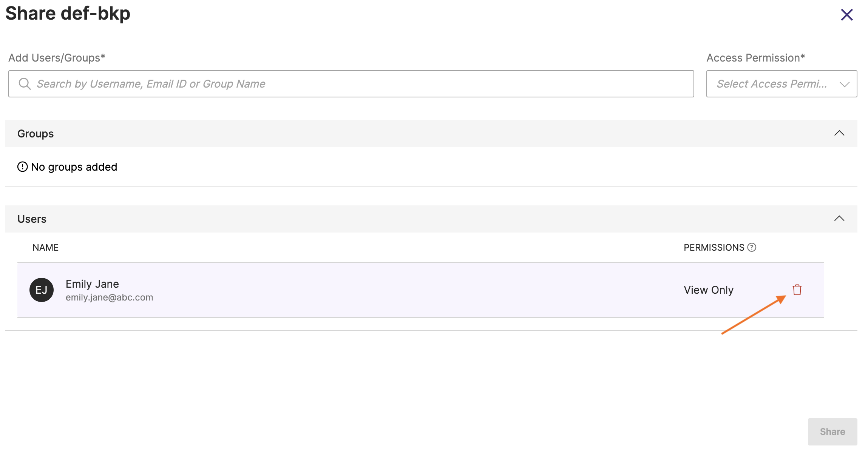Delete Emily Jane using the trash icon

tap(797, 290)
